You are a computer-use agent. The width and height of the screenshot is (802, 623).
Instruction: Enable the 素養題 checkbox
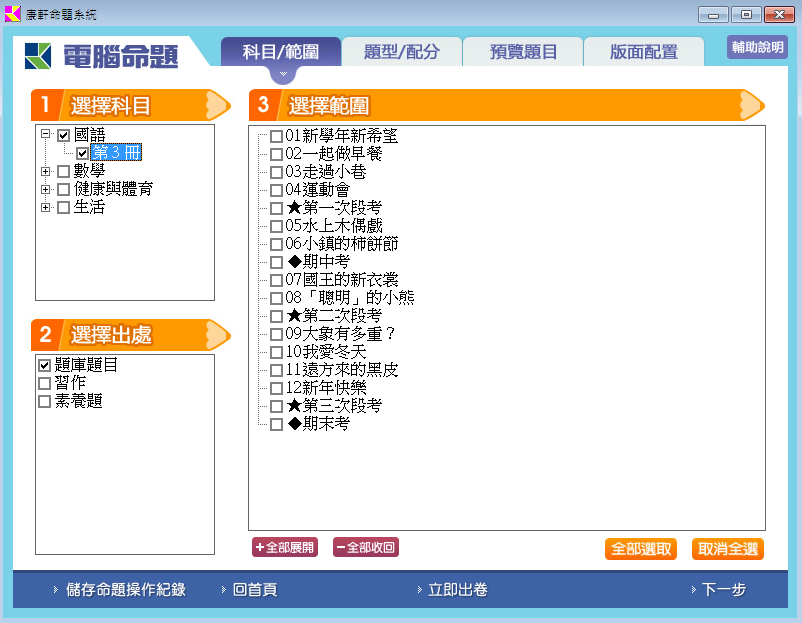click(44, 402)
